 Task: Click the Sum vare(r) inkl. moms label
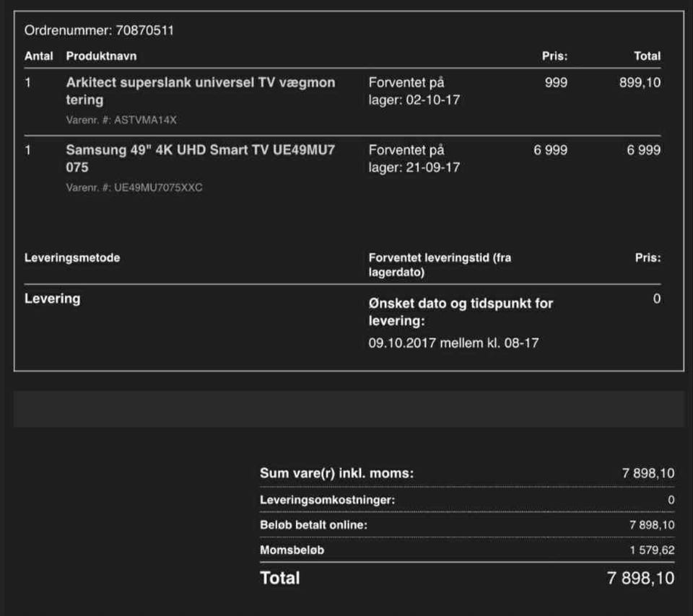[x=336, y=474]
